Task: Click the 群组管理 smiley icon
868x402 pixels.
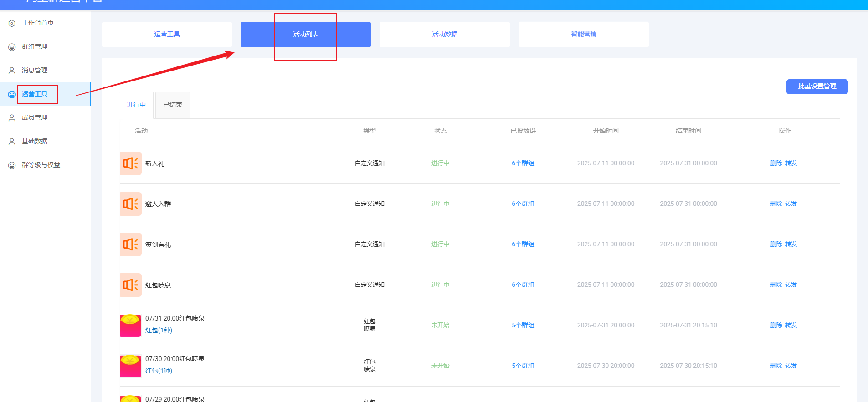Action: tap(12, 47)
